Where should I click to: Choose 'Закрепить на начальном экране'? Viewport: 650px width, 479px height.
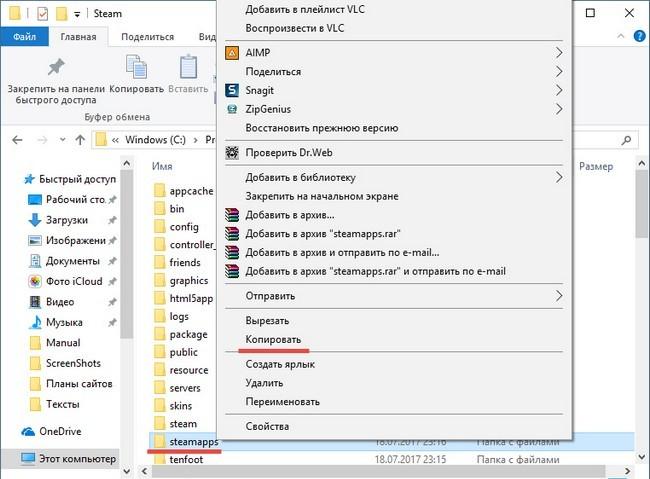pos(322,196)
